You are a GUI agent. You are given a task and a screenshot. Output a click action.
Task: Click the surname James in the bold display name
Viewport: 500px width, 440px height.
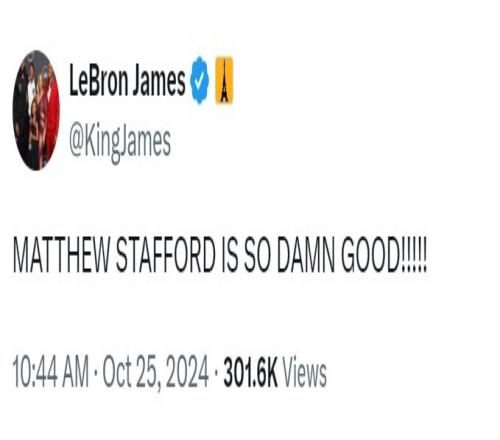point(159,80)
